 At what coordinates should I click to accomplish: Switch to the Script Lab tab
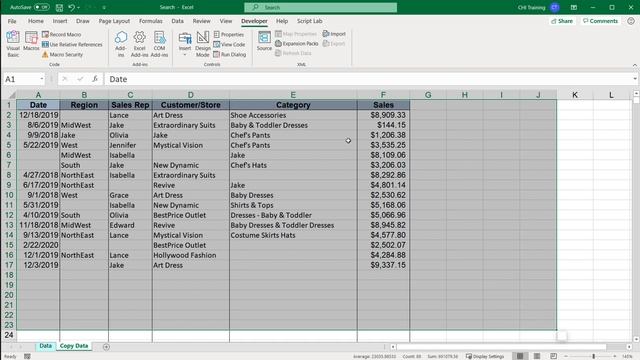tap(309, 21)
